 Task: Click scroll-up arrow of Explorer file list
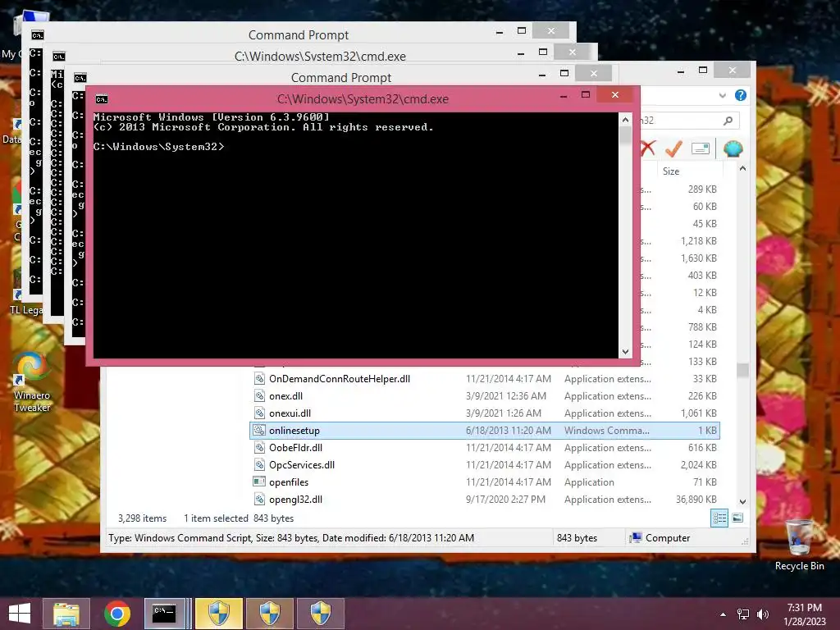(742, 168)
